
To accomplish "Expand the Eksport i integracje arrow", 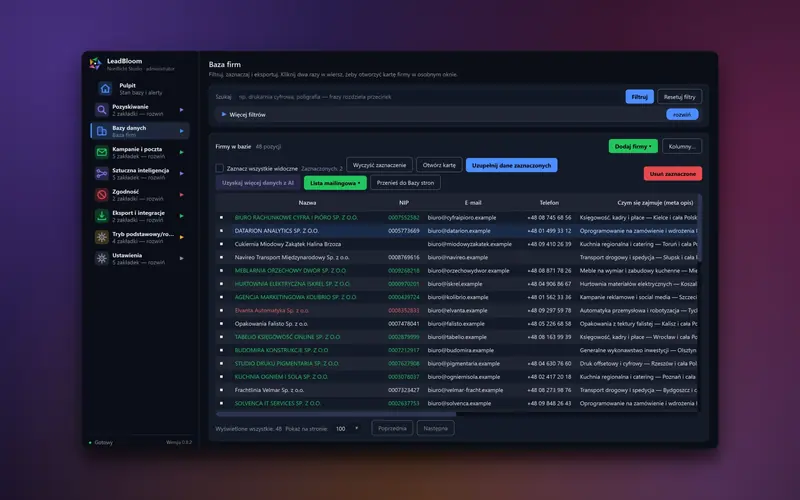I will click(x=182, y=216).
